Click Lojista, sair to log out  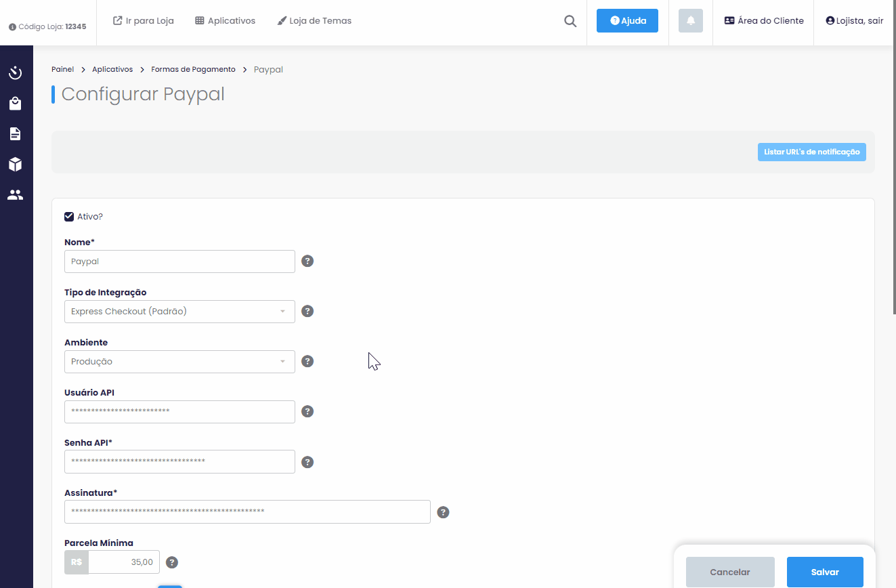855,21
